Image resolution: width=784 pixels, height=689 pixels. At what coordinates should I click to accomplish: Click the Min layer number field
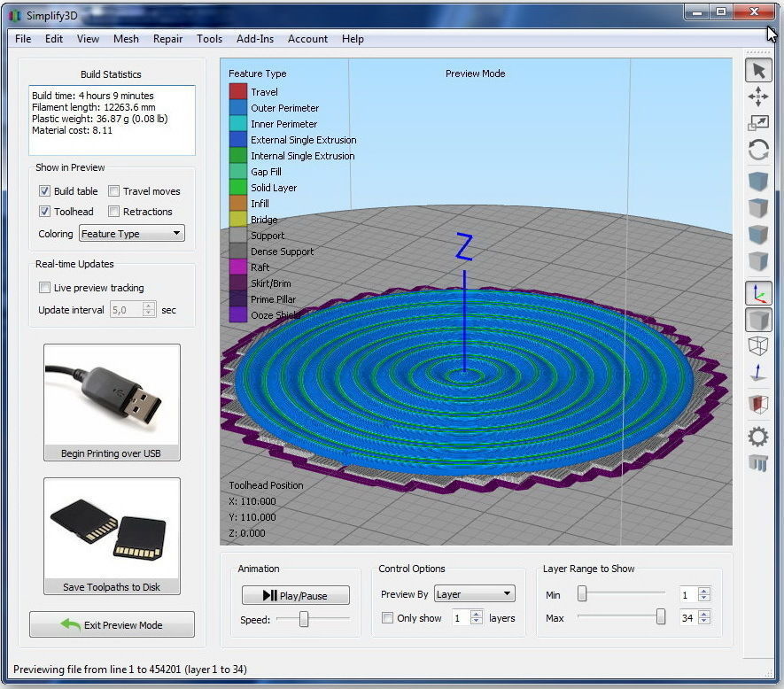coord(688,594)
